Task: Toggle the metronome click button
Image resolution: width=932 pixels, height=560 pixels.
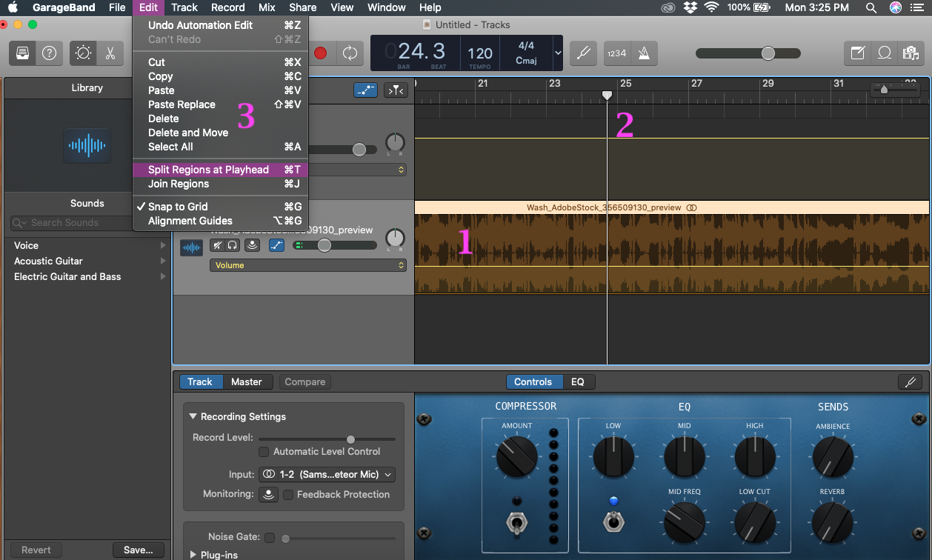Action: point(644,53)
